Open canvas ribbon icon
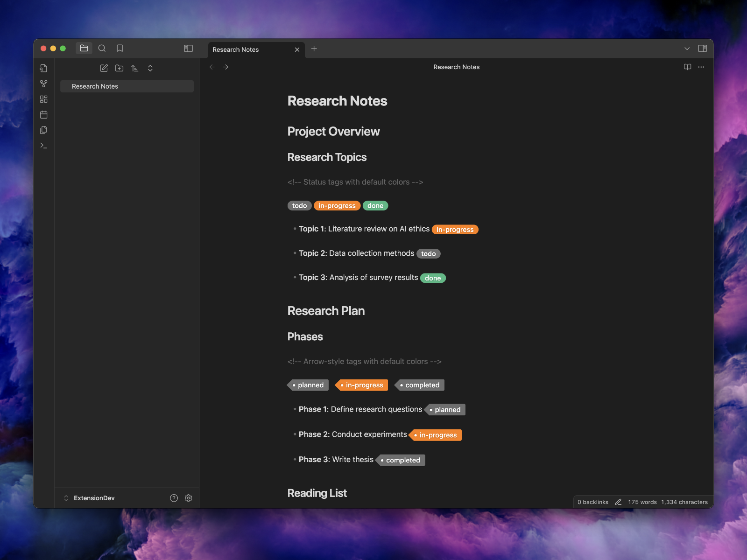This screenshot has height=560, width=747. [44, 99]
